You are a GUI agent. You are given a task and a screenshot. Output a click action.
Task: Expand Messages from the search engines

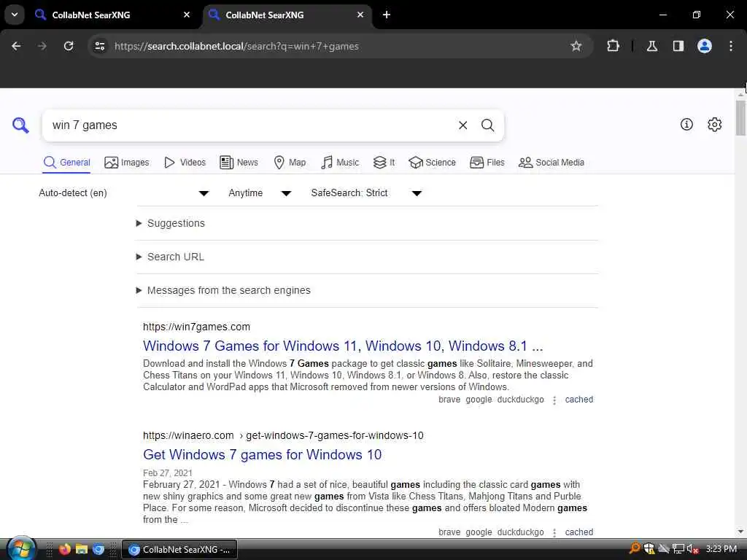(x=223, y=290)
